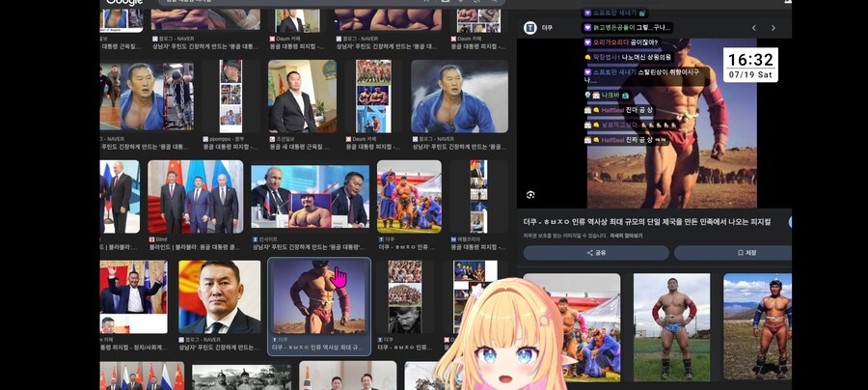Image resolution: width=868 pixels, height=390 pixels.
Task: Open black-and-white soldiers thumbnail in bottom row
Action: (x=241, y=376)
